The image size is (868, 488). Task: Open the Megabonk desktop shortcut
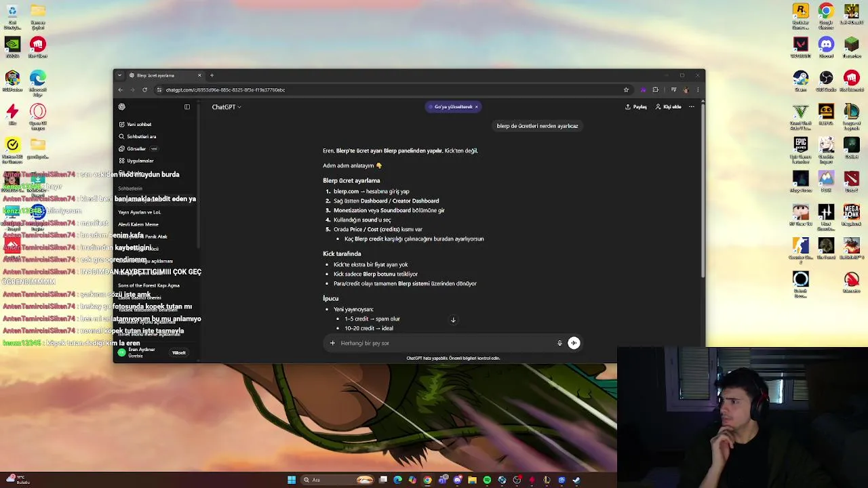point(852,215)
